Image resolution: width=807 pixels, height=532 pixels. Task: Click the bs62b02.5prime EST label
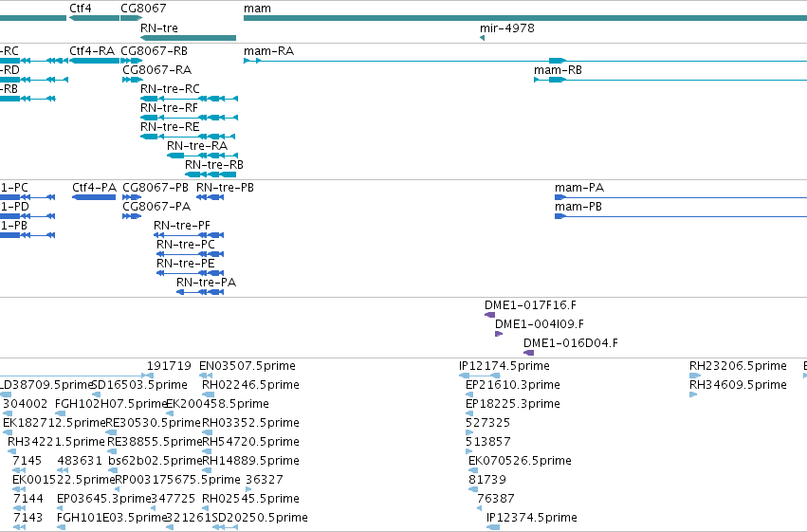[x=156, y=461]
